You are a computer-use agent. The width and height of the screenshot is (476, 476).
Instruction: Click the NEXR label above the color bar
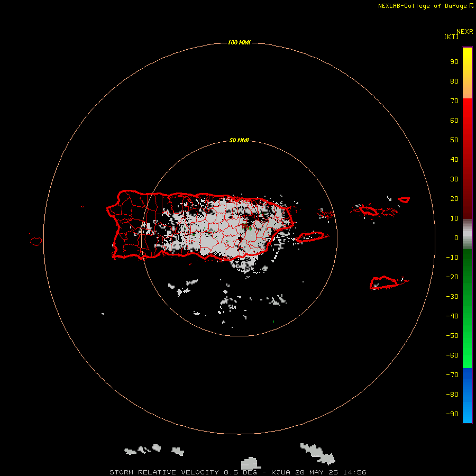(465, 32)
